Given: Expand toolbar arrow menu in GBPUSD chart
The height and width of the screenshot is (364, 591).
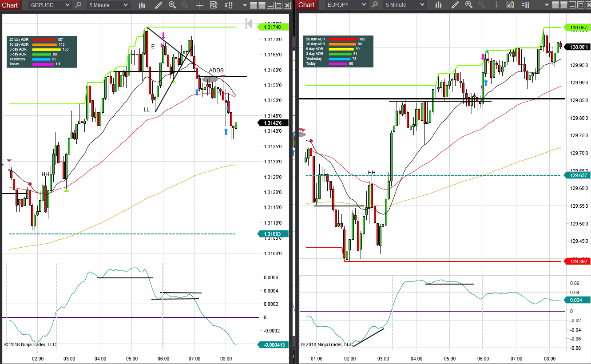Looking at the screenshot, I should click(244, 5).
